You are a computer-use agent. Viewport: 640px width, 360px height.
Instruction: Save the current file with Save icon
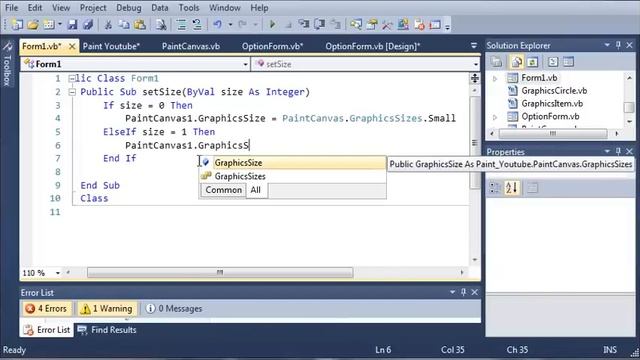(x=73, y=24)
